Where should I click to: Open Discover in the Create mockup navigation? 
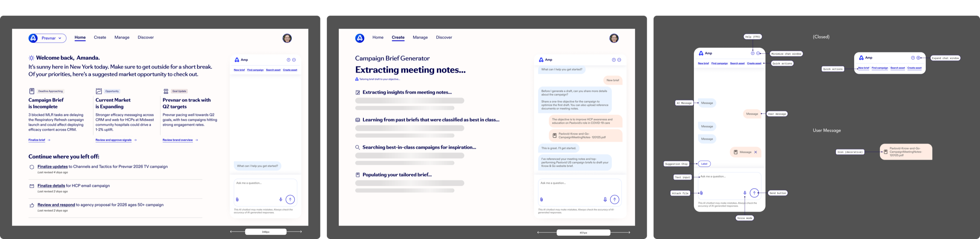[x=444, y=37]
